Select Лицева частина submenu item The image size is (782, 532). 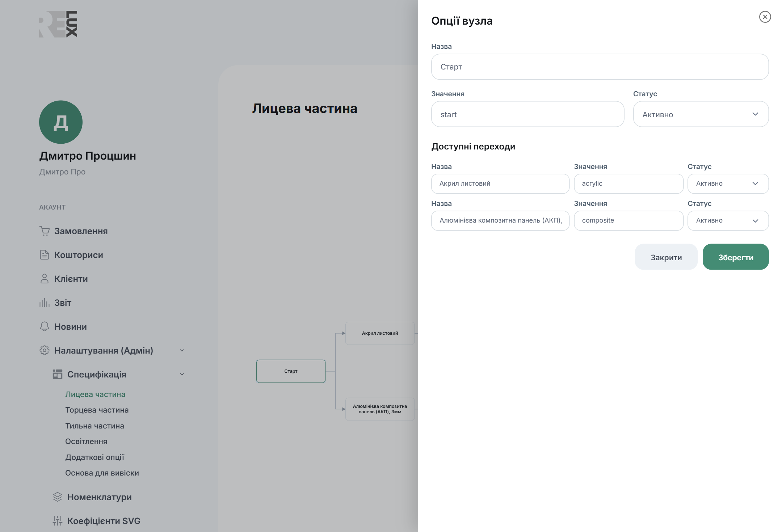coord(95,394)
